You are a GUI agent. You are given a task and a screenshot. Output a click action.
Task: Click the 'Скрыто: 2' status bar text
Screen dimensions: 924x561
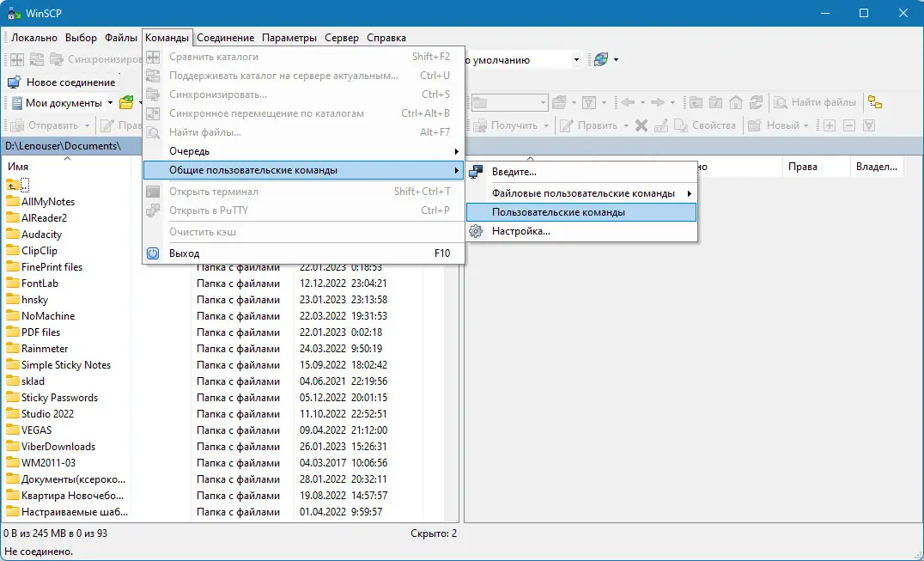(434, 534)
